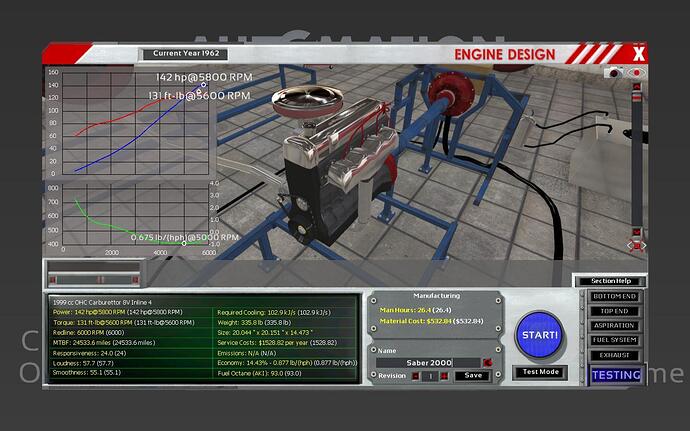Go to the Fuel System section
The width and height of the screenshot is (690, 431).
coord(615,340)
